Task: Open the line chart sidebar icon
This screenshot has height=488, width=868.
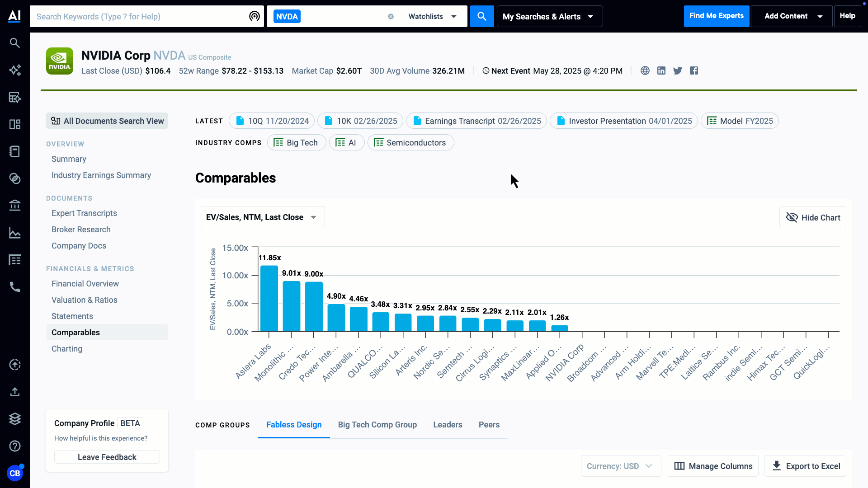Action: (15, 233)
